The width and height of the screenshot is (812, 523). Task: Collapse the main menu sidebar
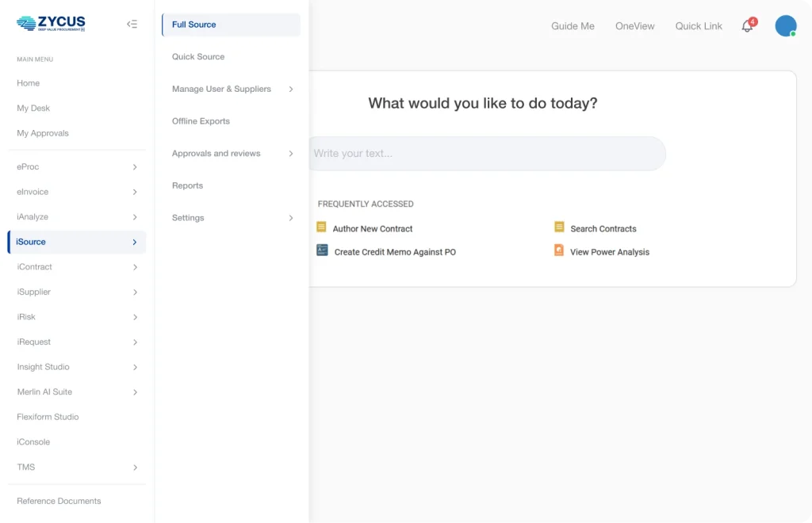pyautogui.click(x=132, y=24)
